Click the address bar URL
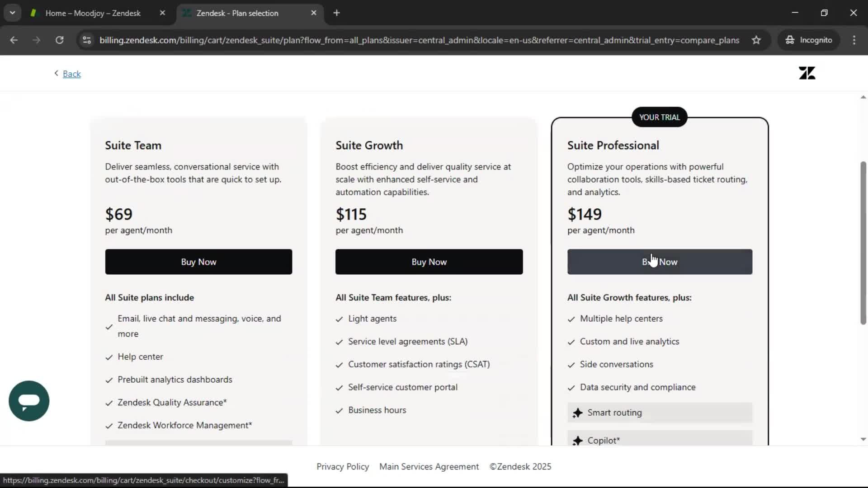Screen dimensions: 868x488 419,40
